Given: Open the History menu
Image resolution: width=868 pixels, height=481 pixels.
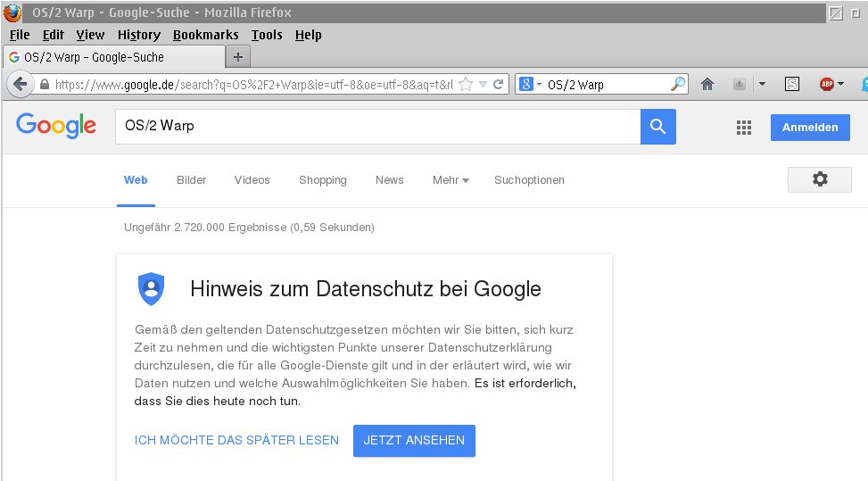Looking at the screenshot, I should pyautogui.click(x=139, y=35).
